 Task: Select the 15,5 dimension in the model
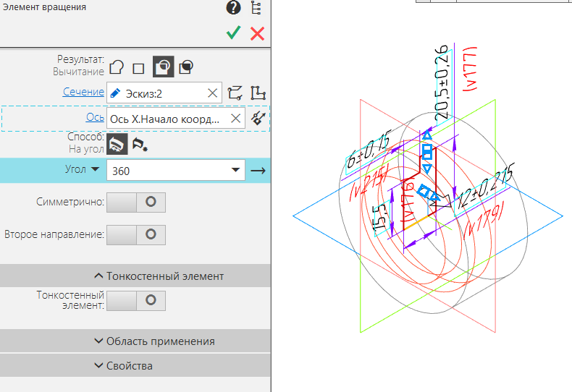click(380, 218)
